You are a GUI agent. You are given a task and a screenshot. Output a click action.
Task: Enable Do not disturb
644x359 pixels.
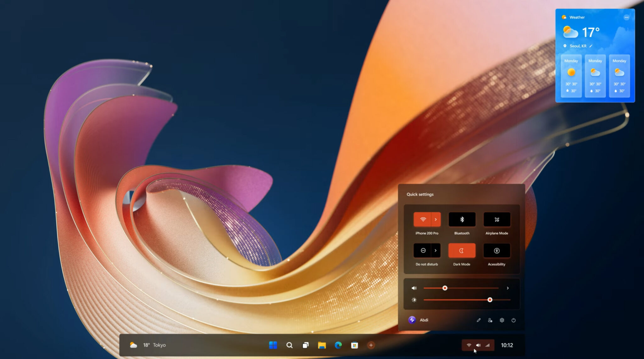click(422, 250)
